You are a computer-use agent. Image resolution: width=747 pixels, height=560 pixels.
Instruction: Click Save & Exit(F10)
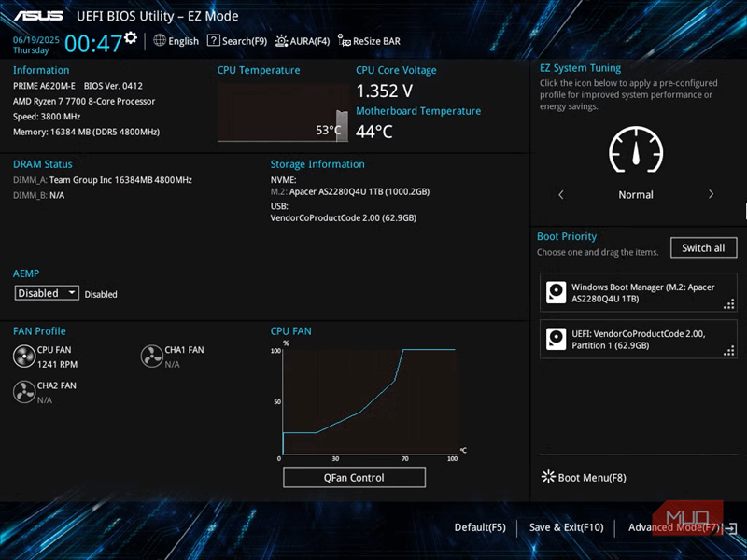[566, 527]
